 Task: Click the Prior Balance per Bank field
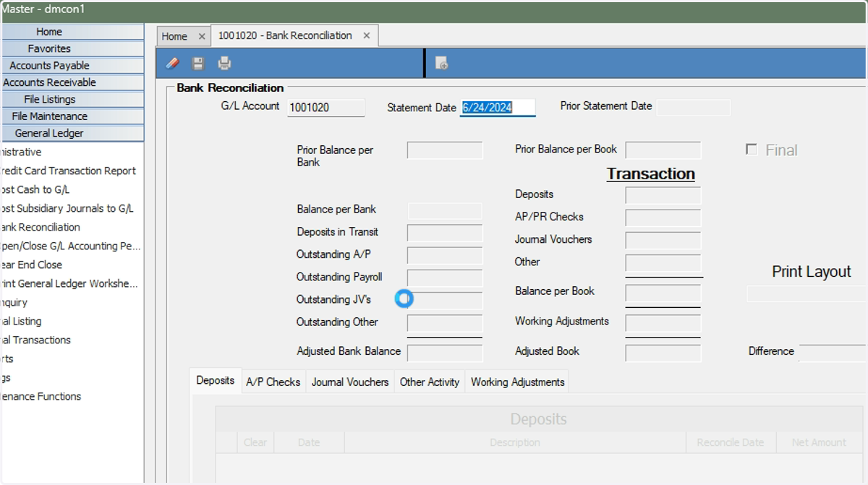tap(445, 150)
